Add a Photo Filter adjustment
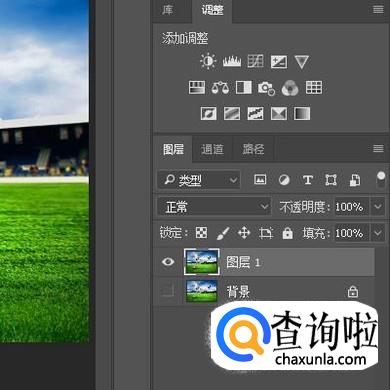Screen dimensions: 390x390 point(266,88)
